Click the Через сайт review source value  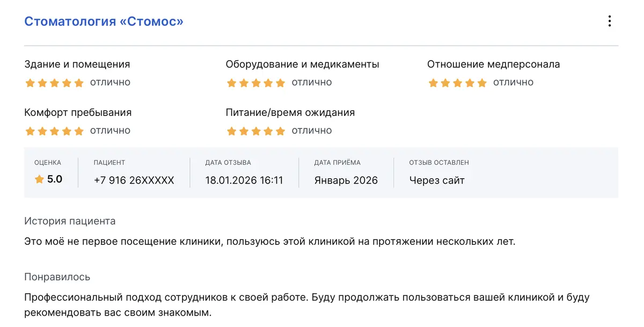tap(437, 180)
